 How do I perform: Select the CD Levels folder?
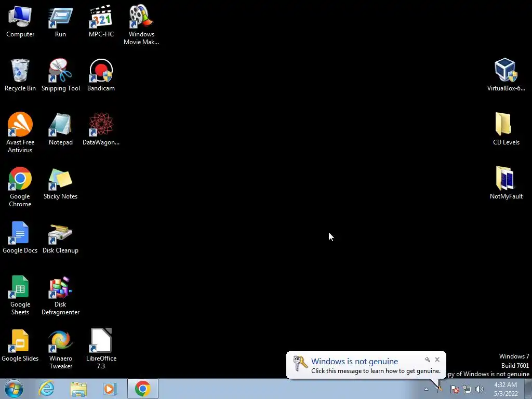tap(506, 129)
